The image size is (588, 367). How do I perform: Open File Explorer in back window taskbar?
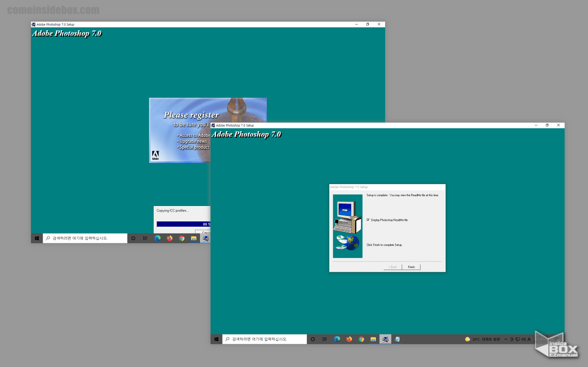coord(194,238)
